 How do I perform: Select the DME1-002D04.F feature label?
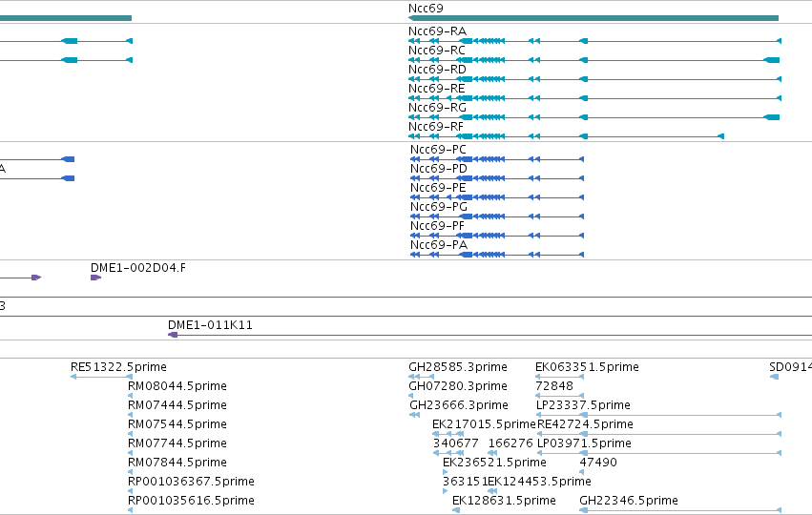click(138, 268)
